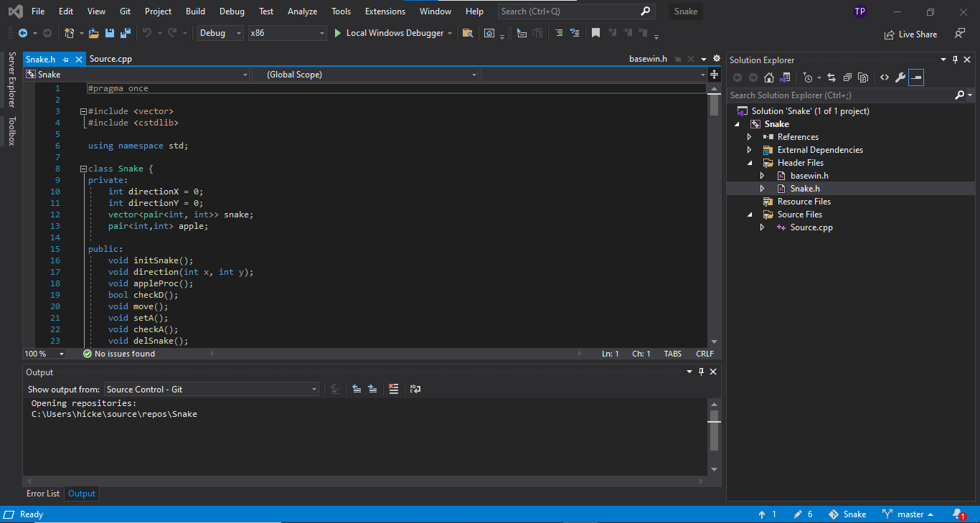Viewport: 980px width, 523px height.
Task: Expand the References node in the tree
Action: tap(750, 137)
